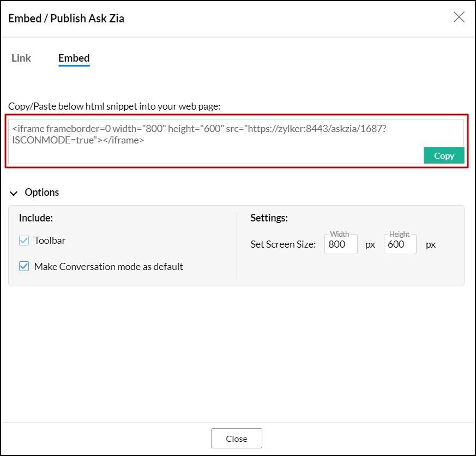Click the Width screen size field
The width and height of the screenshot is (476, 456).
point(341,244)
